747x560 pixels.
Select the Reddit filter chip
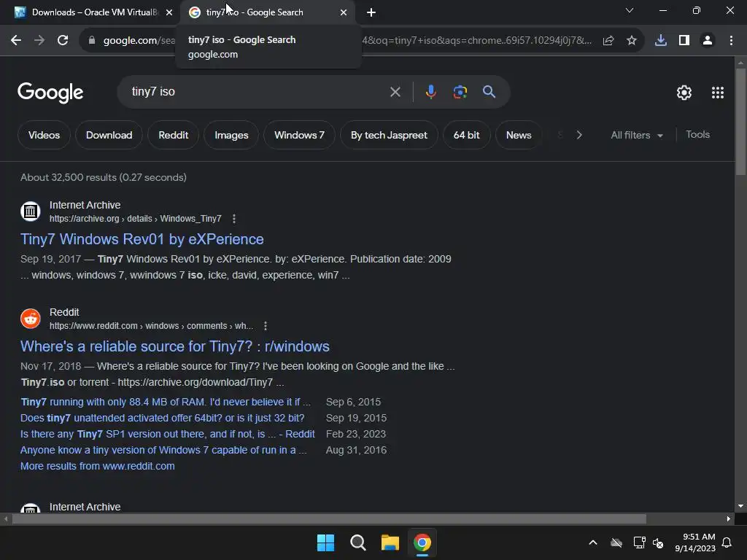point(174,135)
